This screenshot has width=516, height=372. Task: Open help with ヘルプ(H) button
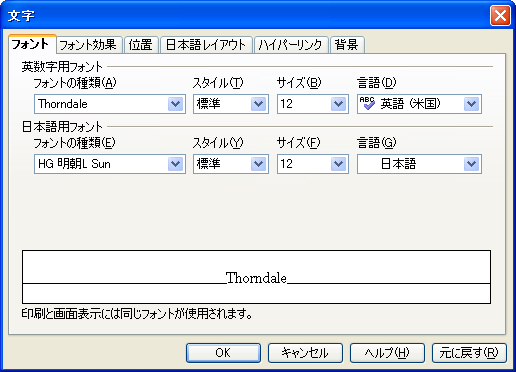[x=387, y=353]
